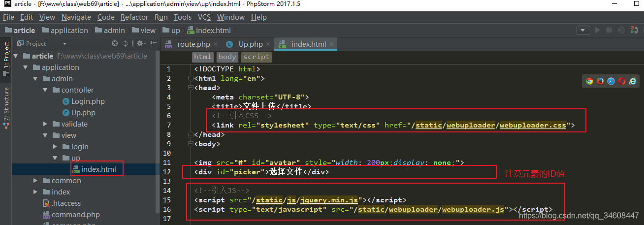Open the Window menu

pyautogui.click(x=231, y=17)
